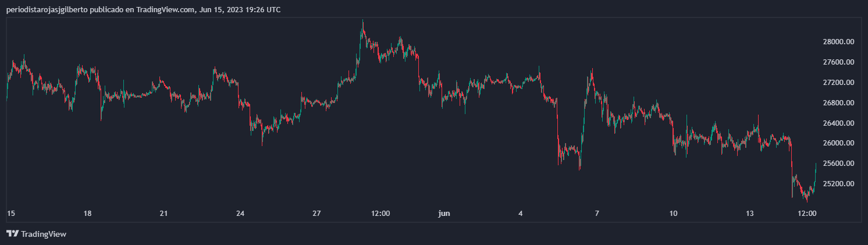The image size is (868, 245).
Task: Select the 28000.00 price axis label
Action: [838, 42]
